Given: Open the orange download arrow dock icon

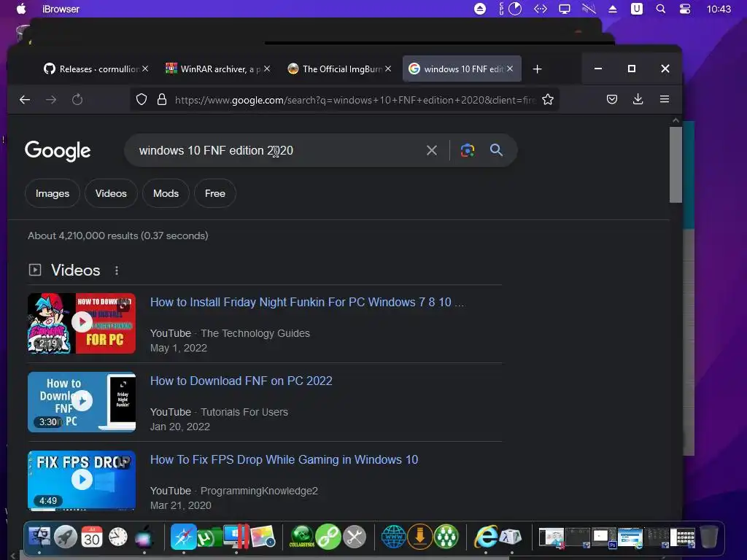Looking at the screenshot, I should (419, 537).
